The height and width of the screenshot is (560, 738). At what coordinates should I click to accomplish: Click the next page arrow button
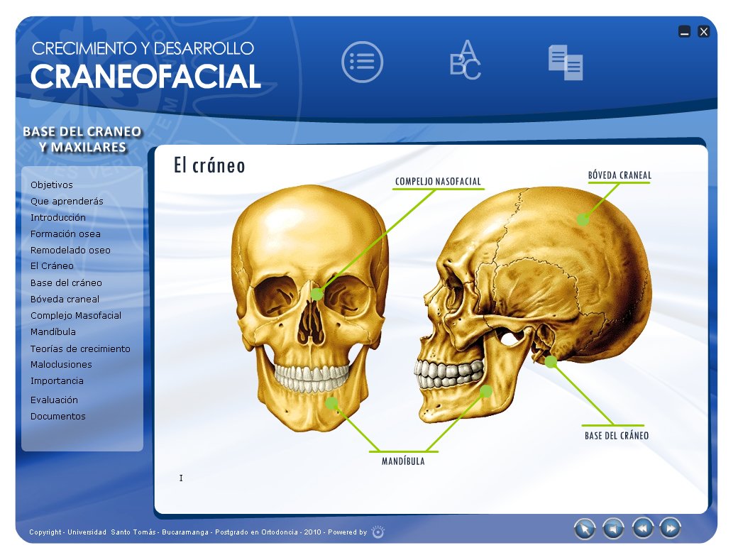tap(670, 528)
